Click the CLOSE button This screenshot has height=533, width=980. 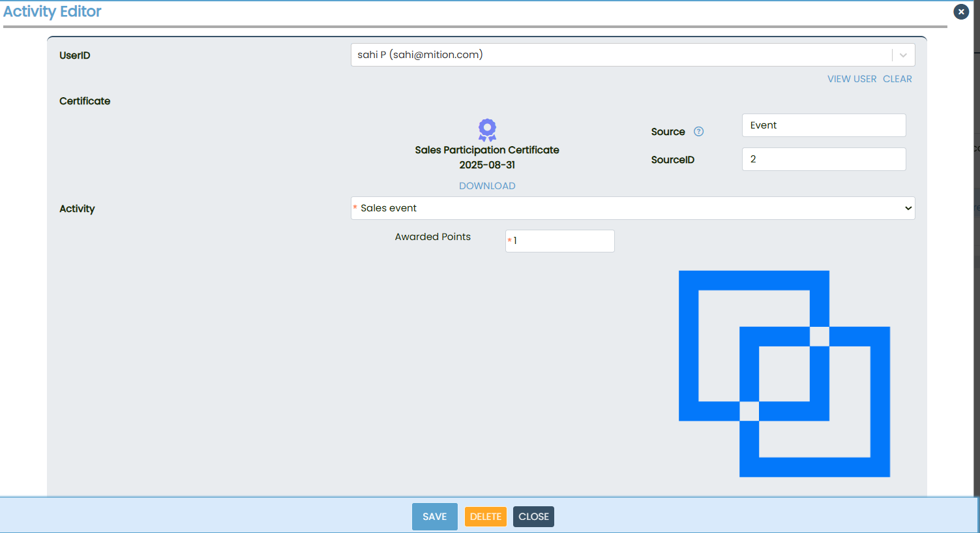click(533, 517)
